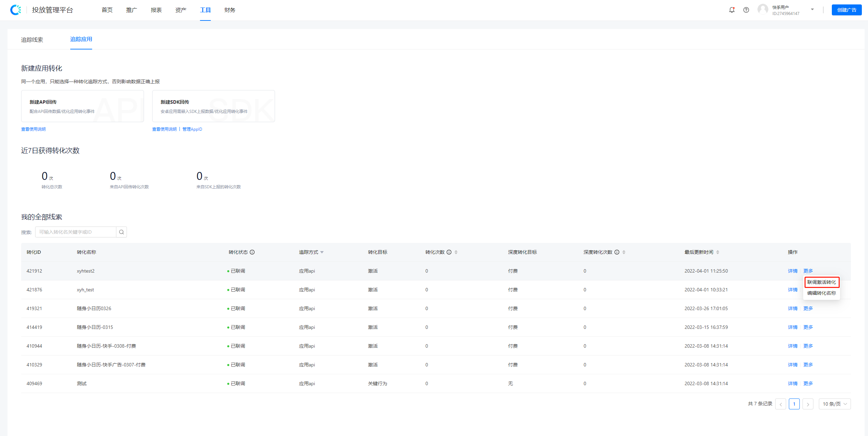Go to next page arrow

[808, 404]
